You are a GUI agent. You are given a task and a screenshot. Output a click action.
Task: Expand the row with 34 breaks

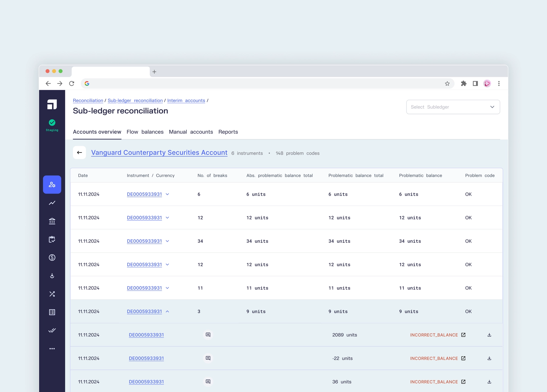tap(167, 241)
